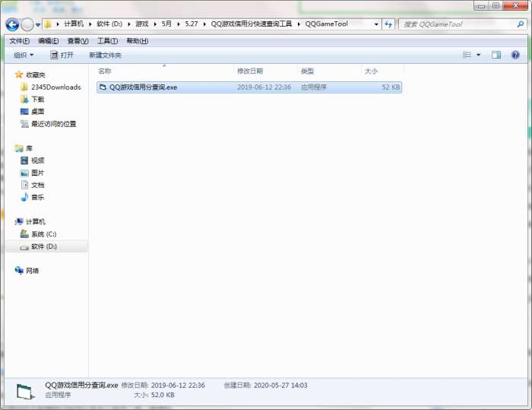532x410 pixels.
Task: Click the 音乐 note icon
Action: [24, 197]
